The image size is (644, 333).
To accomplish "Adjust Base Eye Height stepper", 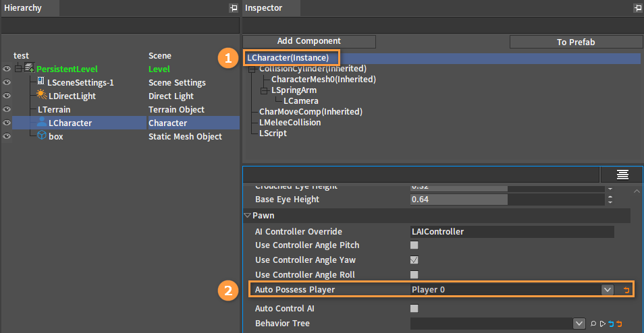I will tap(610, 200).
